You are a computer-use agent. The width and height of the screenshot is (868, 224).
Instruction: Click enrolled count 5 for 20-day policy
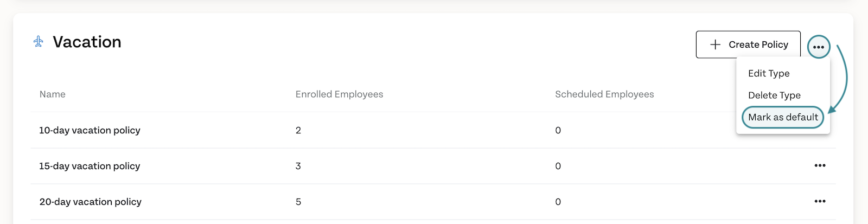pyautogui.click(x=298, y=202)
